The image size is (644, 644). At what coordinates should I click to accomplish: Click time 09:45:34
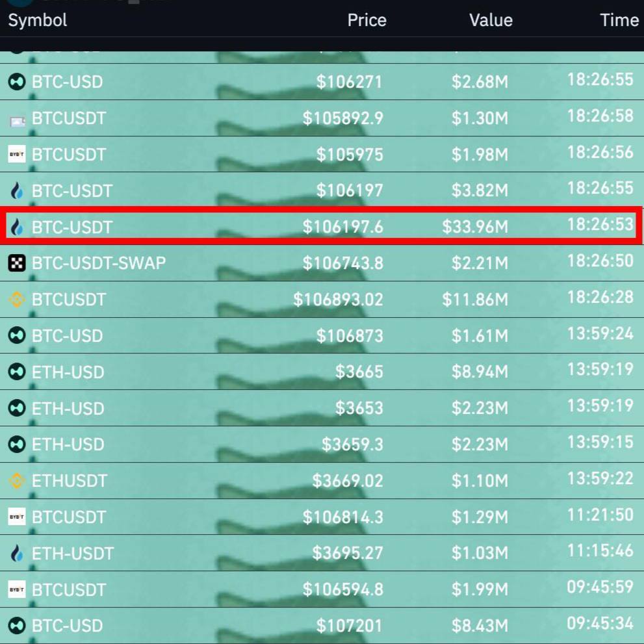pyautogui.click(x=600, y=623)
